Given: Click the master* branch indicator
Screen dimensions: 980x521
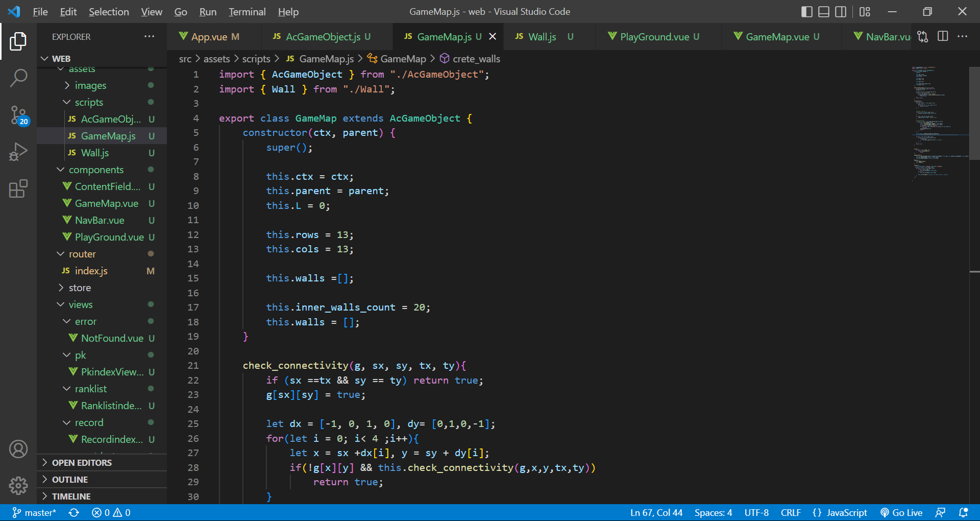Looking at the screenshot, I should tap(34, 513).
